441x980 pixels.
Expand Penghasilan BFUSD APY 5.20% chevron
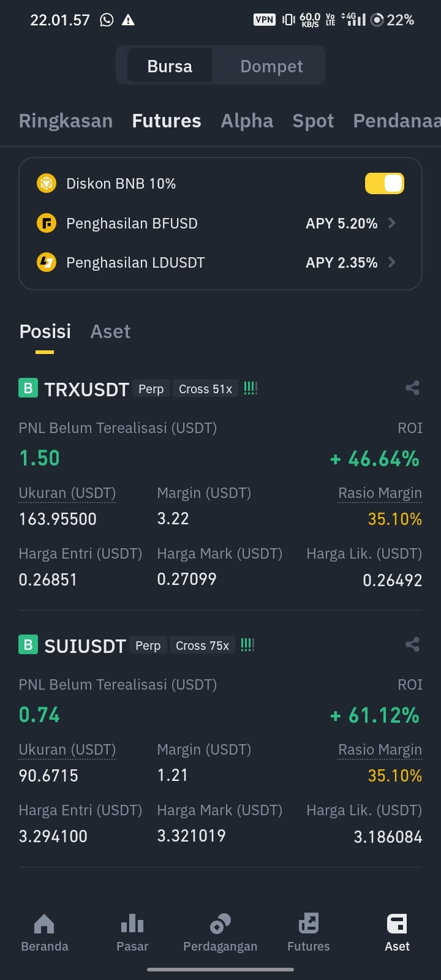[x=392, y=223]
